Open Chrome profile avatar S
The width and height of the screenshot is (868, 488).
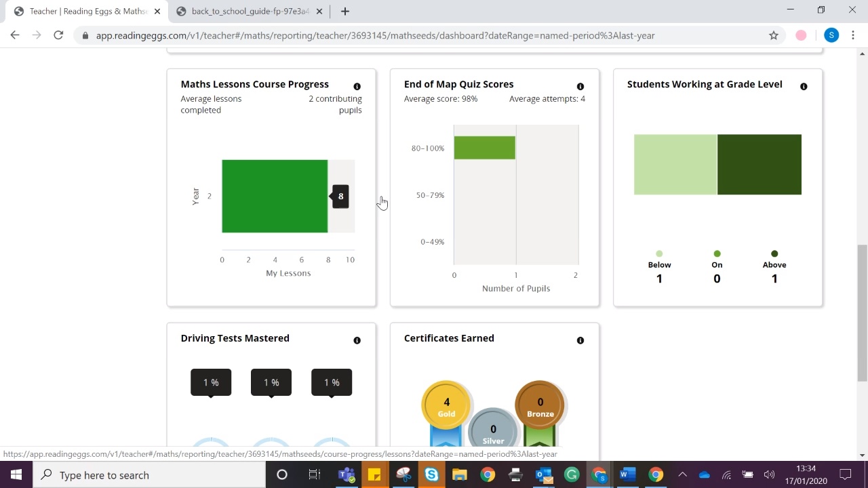(x=831, y=35)
